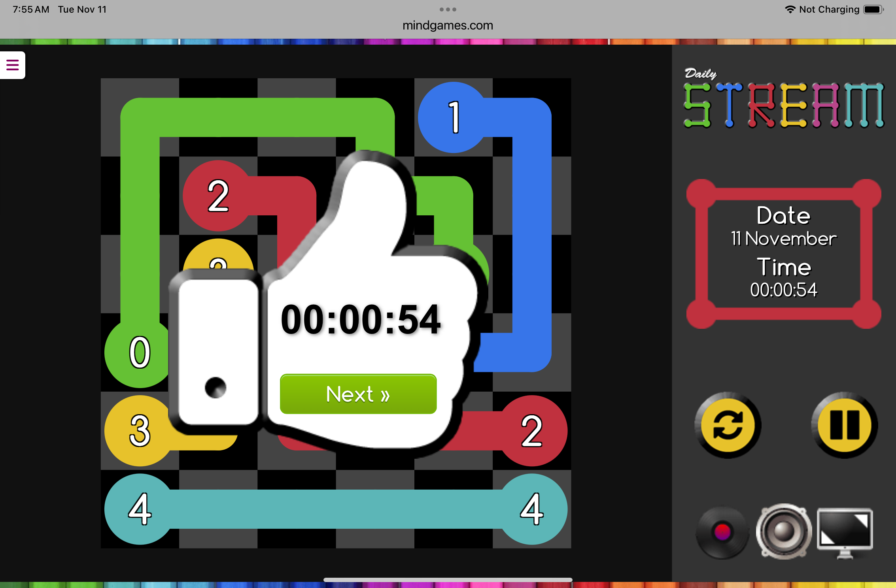Click the right teal number 4 node
Image resolution: width=896 pixels, height=588 pixels.
(532, 509)
